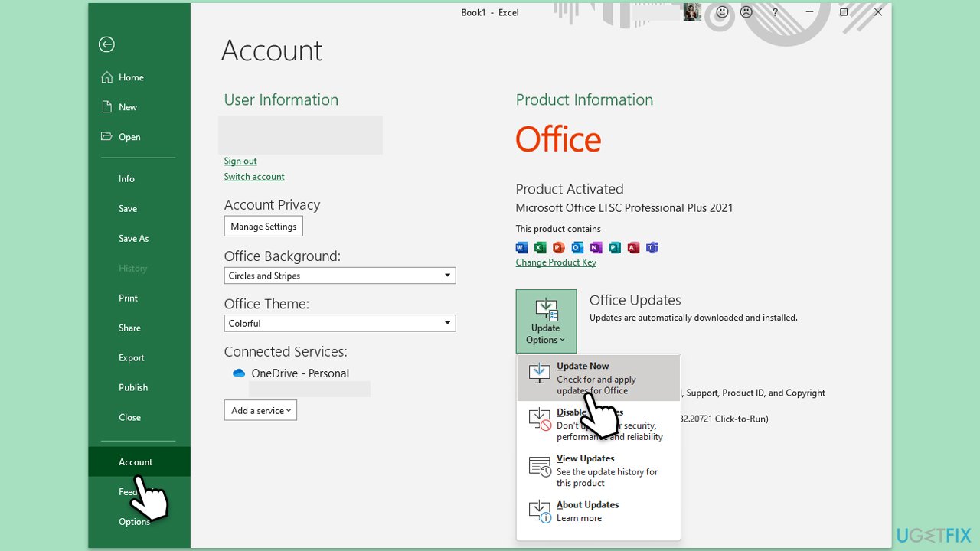The height and width of the screenshot is (551, 980).
Task: Click the Word product icon
Action: point(522,247)
